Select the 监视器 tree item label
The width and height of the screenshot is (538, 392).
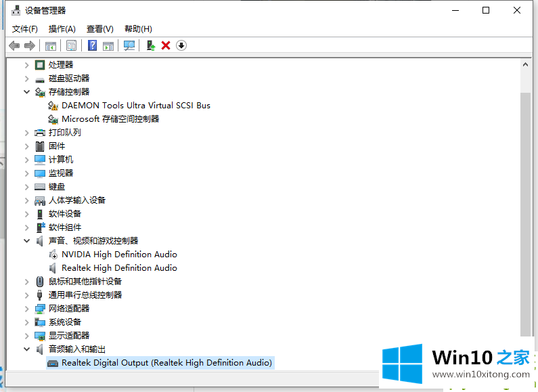pyautogui.click(x=61, y=173)
